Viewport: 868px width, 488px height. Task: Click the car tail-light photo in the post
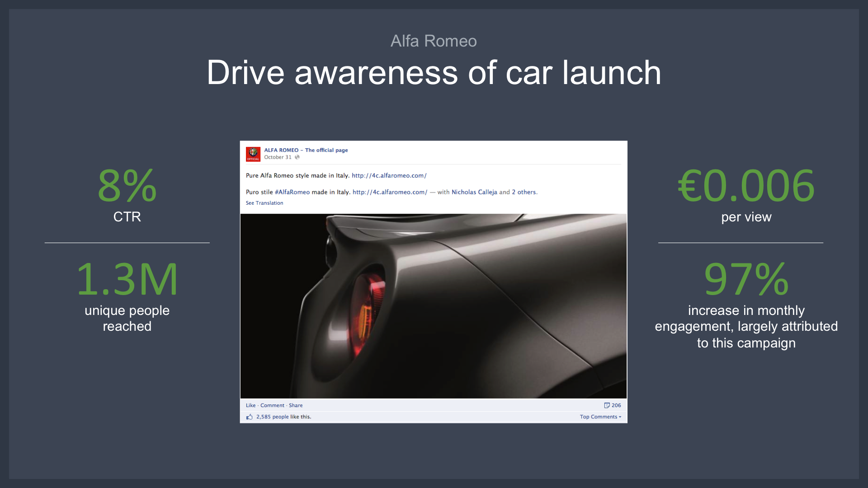coord(433,306)
